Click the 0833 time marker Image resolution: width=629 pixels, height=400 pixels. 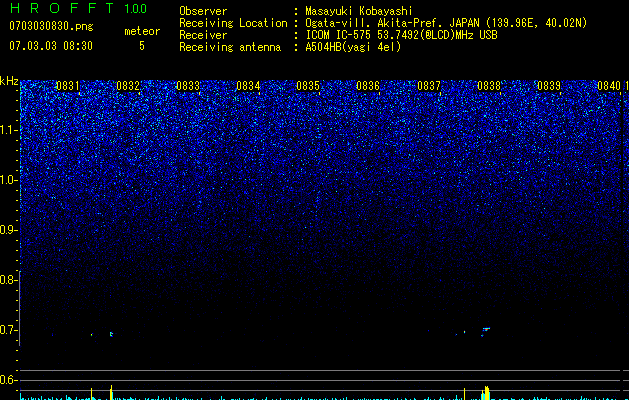coord(188,86)
